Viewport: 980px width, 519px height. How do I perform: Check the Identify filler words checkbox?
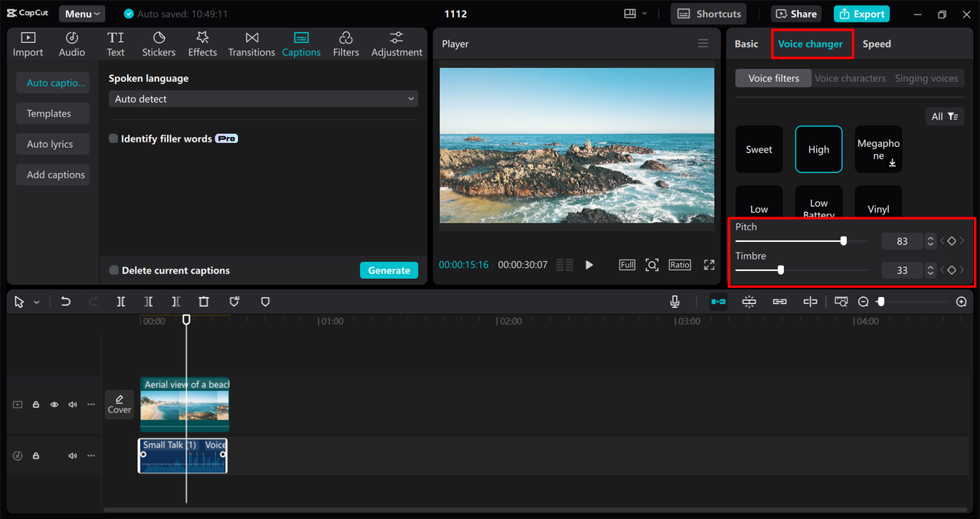[113, 139]
